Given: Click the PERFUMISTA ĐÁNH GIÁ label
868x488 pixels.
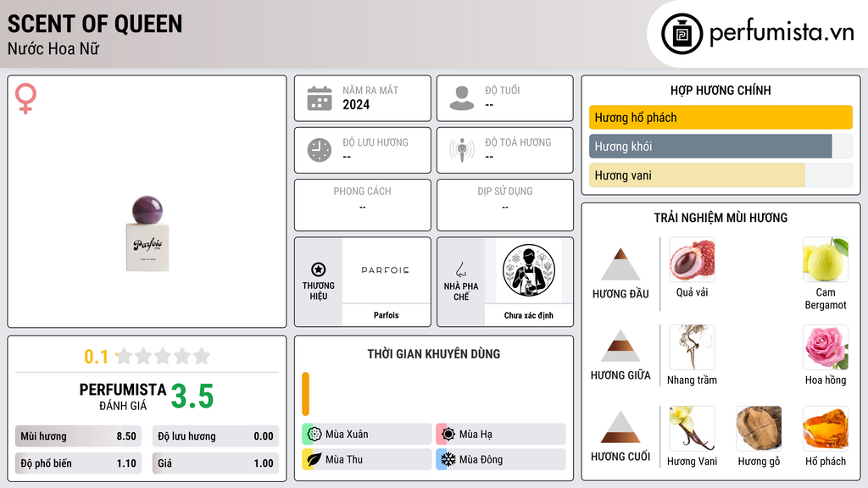Looking at the screenshot, I should click(123, 396).
